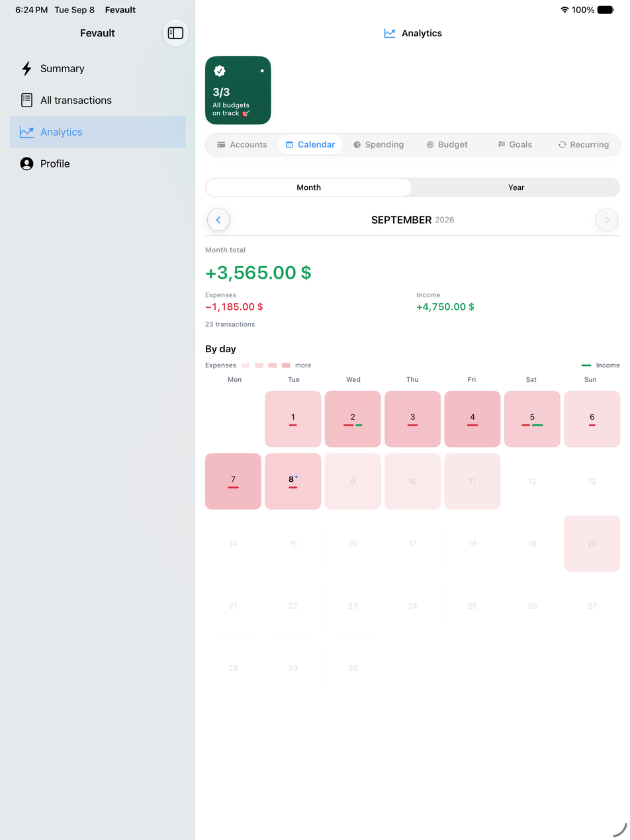Screen dimensions: 630x840
Task: Switch to the Calendar tab
Action: 310,144
